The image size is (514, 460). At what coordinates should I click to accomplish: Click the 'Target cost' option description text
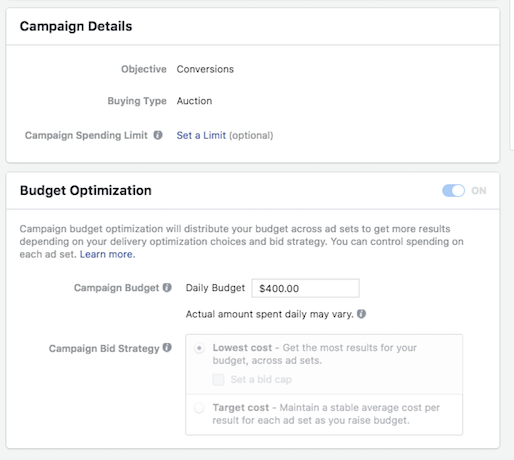pyautogui.click(x=326, y=414)
